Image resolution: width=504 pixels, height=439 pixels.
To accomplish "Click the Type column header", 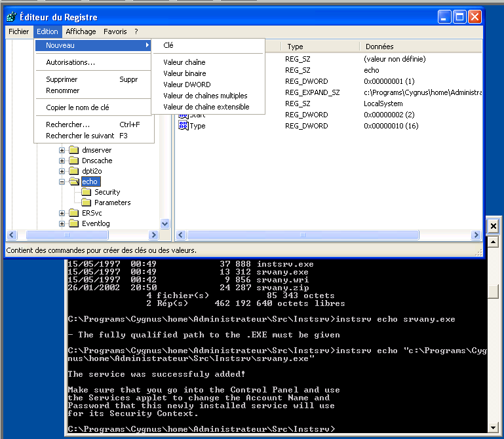I will pyautogui.click(x=320, y=47).
